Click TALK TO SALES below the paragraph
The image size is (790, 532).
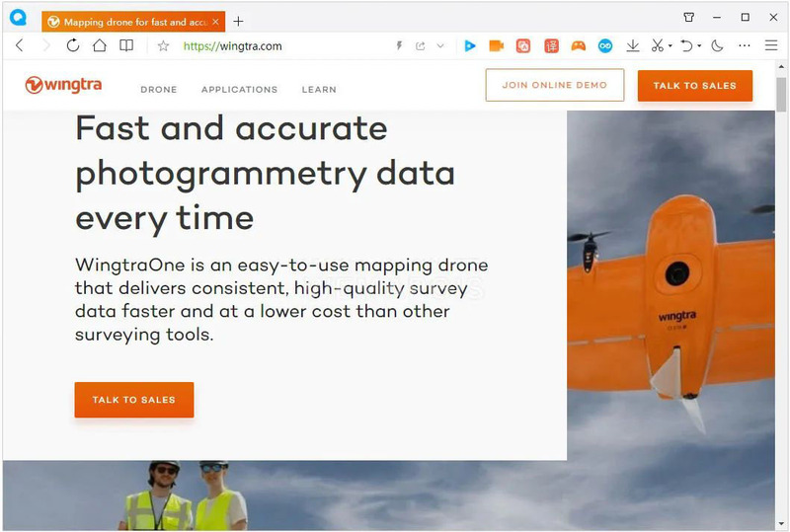point(134,400)
